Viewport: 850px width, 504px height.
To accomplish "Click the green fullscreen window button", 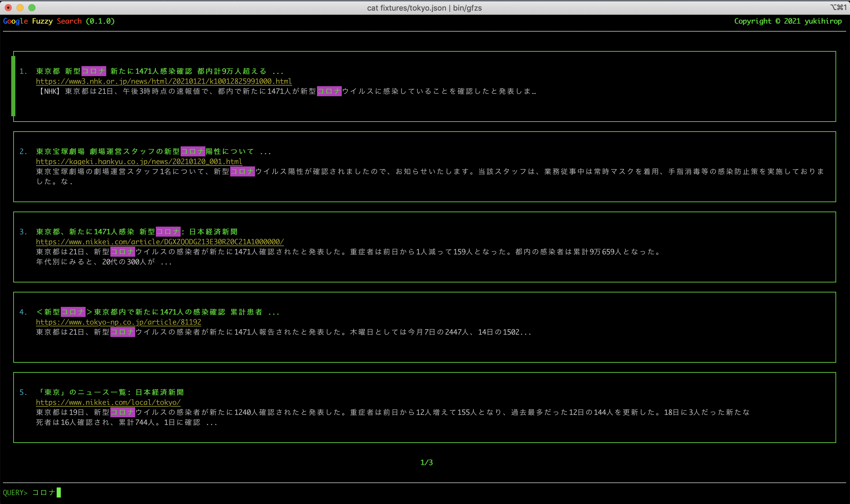I will click(32, 7).
